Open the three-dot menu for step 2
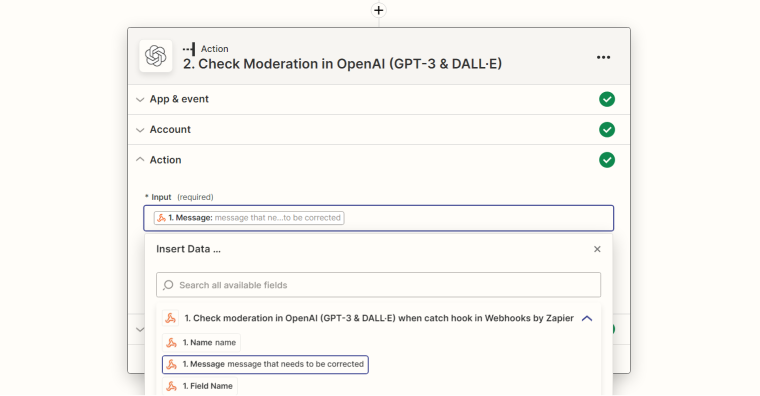 [x=603, y=57]
